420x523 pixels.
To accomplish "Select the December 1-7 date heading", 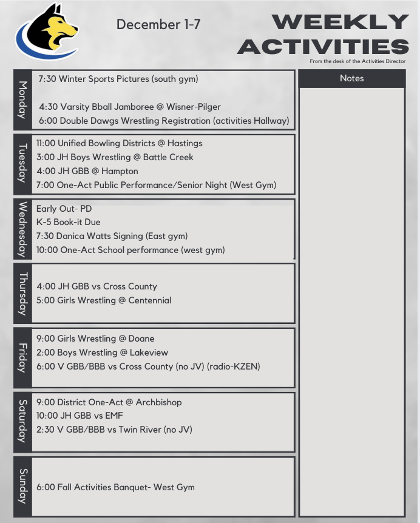I will click(x=158, y=24).
